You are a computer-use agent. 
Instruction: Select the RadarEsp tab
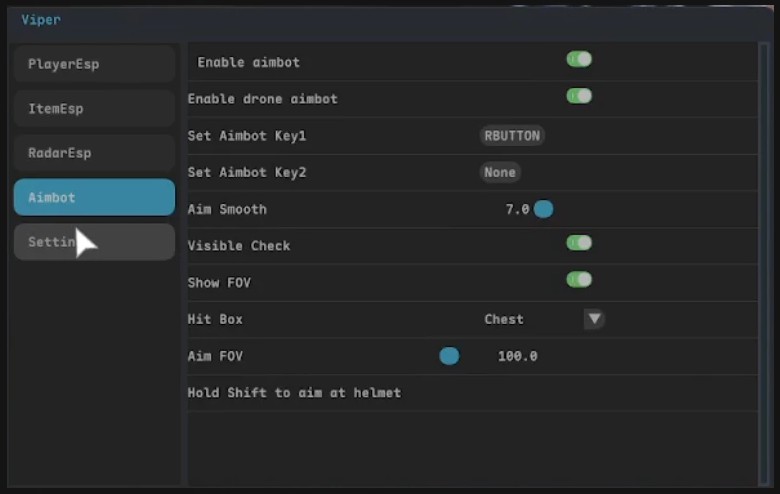(94, 153)
